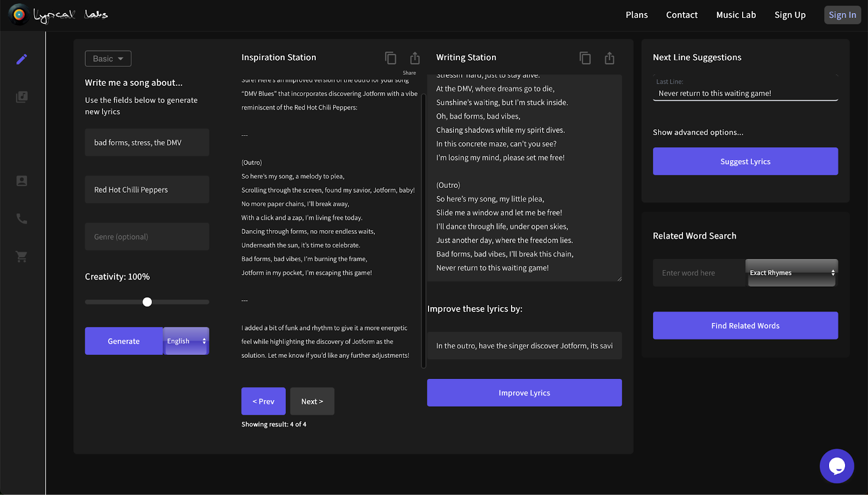Click the phone contact sidebar icon
This screenshot has width=868, height=495.
coord(22,219)
